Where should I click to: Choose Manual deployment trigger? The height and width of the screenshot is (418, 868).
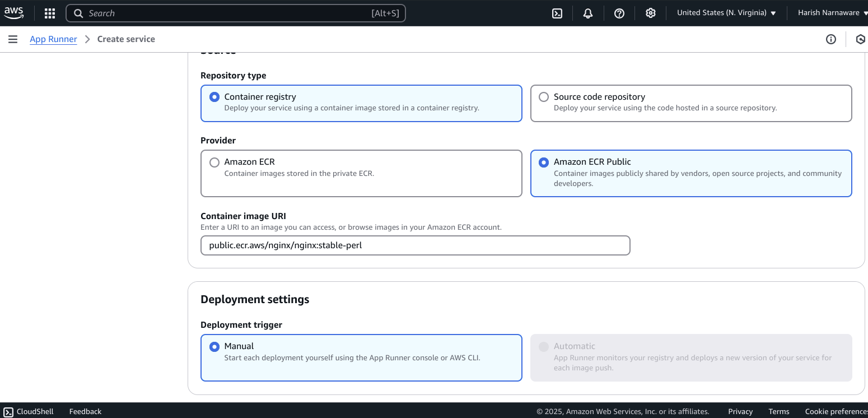point(361,358)
